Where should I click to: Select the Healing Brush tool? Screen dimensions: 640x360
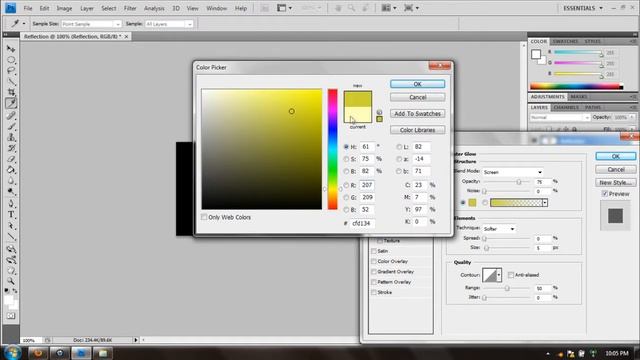(x=11, y=116)
